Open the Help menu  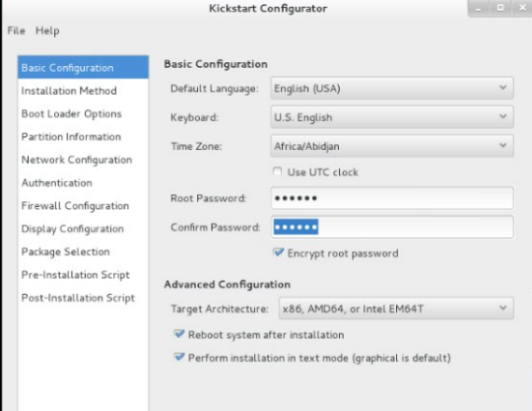click(47, 31)
